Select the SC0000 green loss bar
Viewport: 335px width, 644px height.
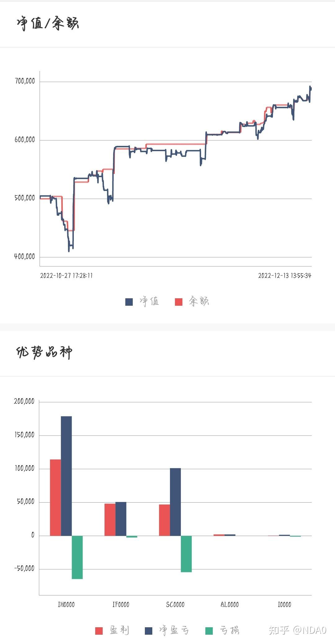pyautogui.click(x=186, y=554)
